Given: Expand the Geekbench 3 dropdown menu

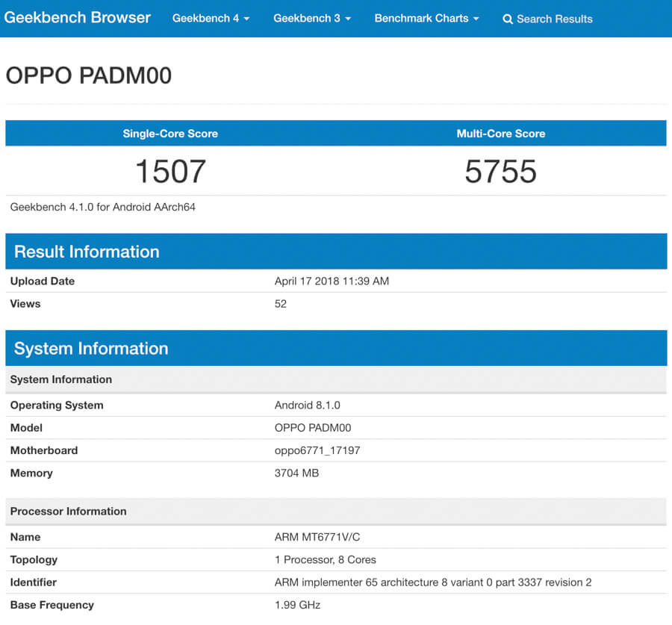Looking at the screenshot, I should (x=311, y=18).
